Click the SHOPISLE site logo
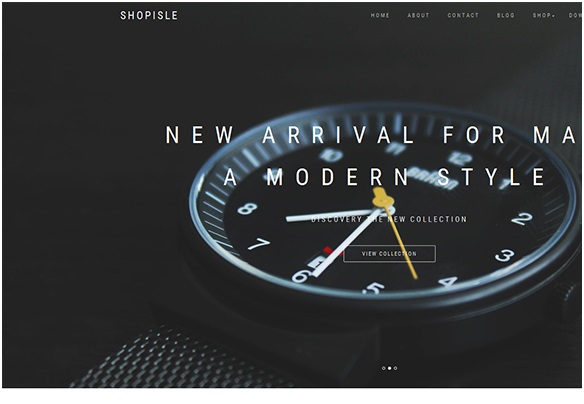The image size is (584, 404). coord(149,15)
